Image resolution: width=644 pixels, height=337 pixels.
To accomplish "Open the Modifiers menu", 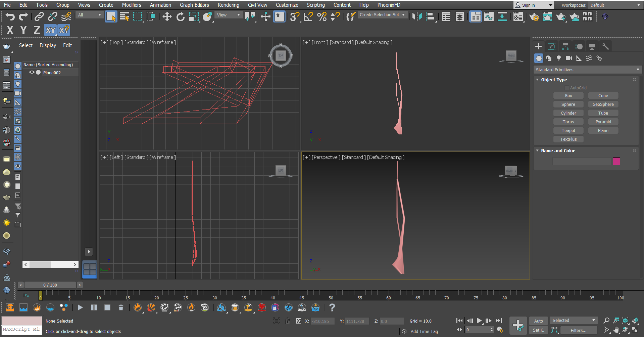I will coord(132,5).
